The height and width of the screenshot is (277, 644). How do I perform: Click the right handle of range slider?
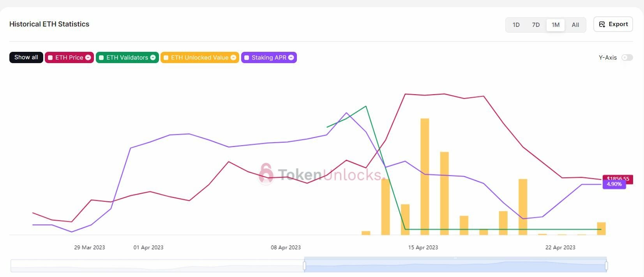point(607,266)
